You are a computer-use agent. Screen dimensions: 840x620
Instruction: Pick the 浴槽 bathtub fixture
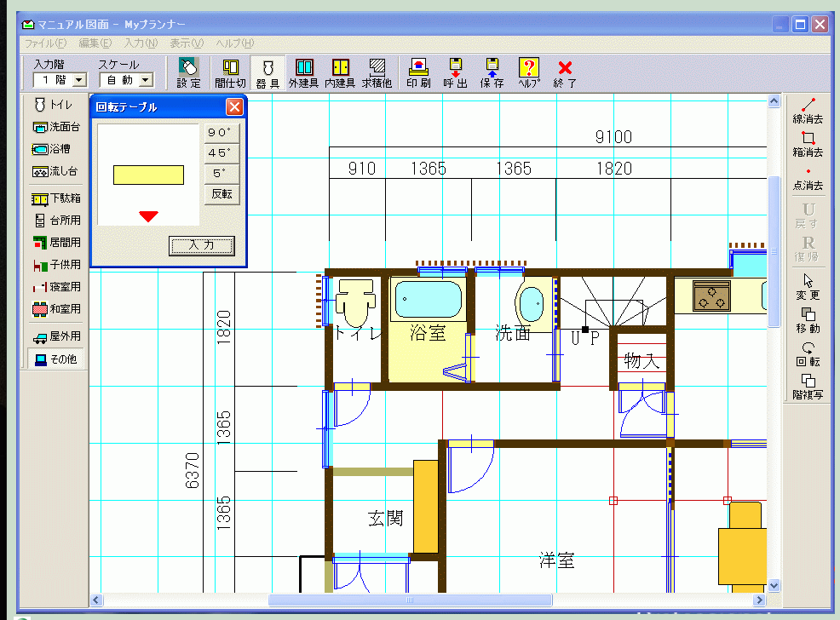[x=56, y=149]
